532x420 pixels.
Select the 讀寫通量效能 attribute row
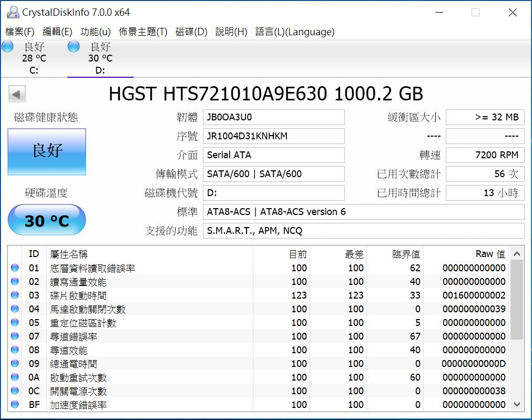click(x=258, y=281)
